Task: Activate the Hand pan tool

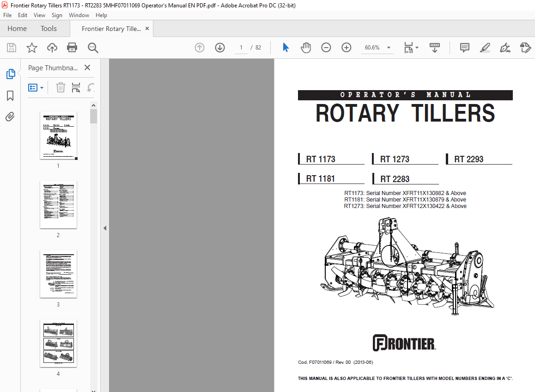Action: [306, 48]
